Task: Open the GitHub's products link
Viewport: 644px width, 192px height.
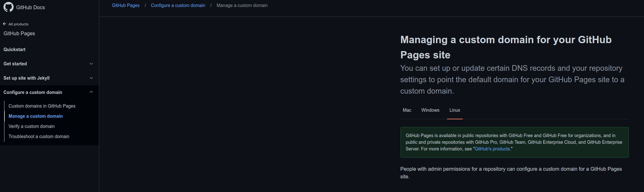Action: (x=492, y=149)
